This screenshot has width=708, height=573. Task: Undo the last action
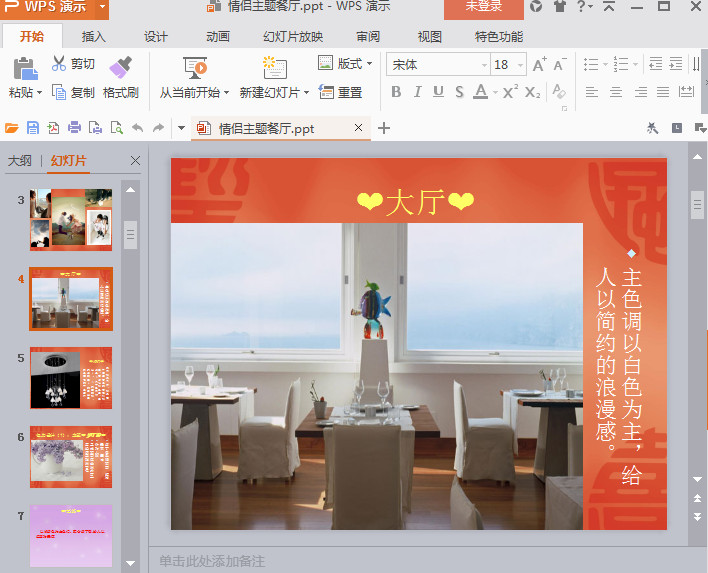point(137,128)
